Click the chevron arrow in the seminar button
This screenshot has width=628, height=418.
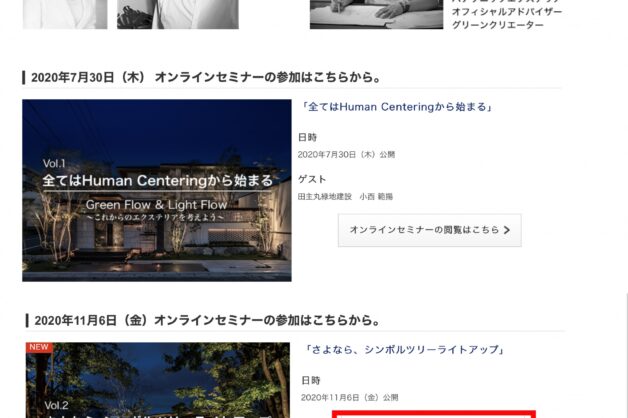(507, 230)
